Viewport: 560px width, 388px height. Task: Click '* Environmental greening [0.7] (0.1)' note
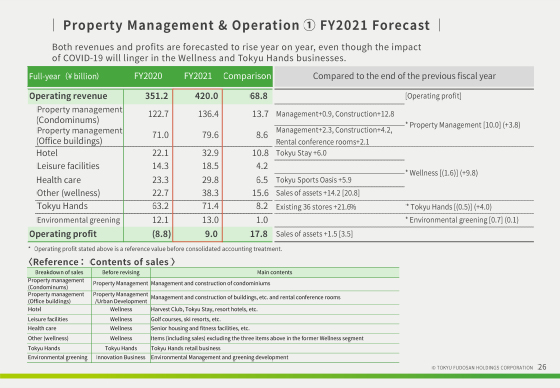(462, 220)
